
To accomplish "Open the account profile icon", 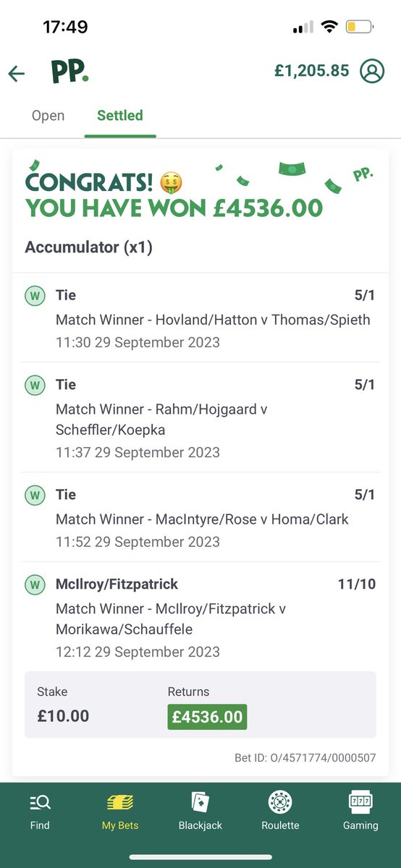I will (x=373, y=71).
